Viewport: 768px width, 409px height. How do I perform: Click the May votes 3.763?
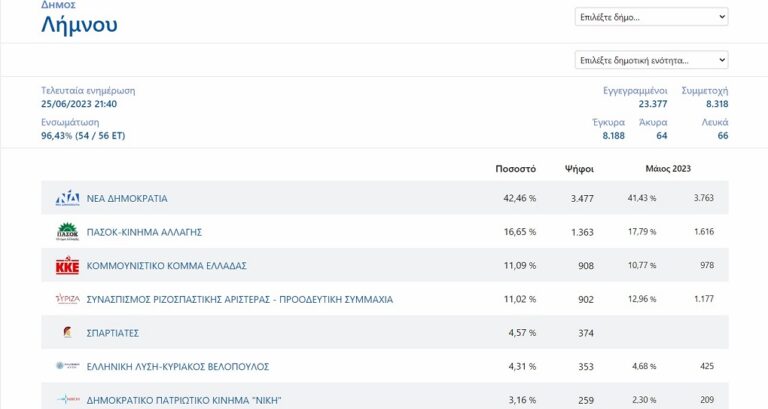pyautogui.click(x=704, y=198)
